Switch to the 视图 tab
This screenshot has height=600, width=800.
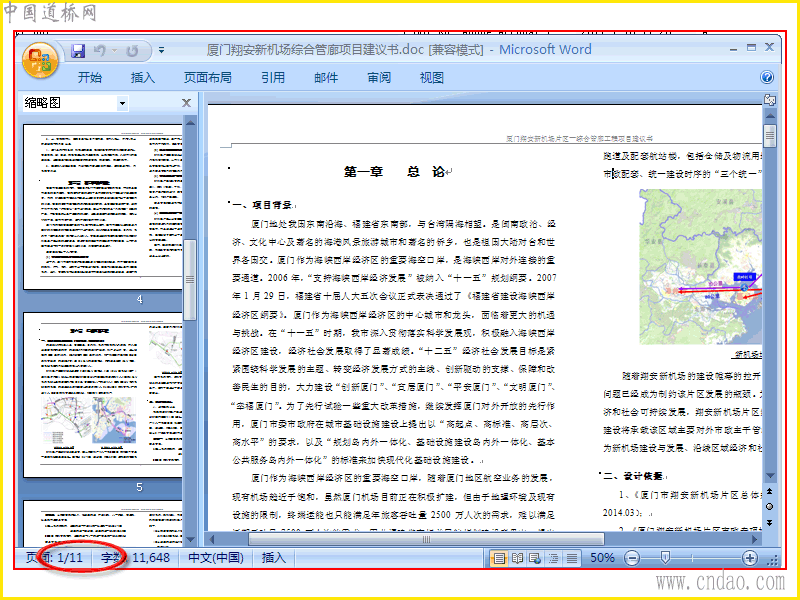coord(432,78)
